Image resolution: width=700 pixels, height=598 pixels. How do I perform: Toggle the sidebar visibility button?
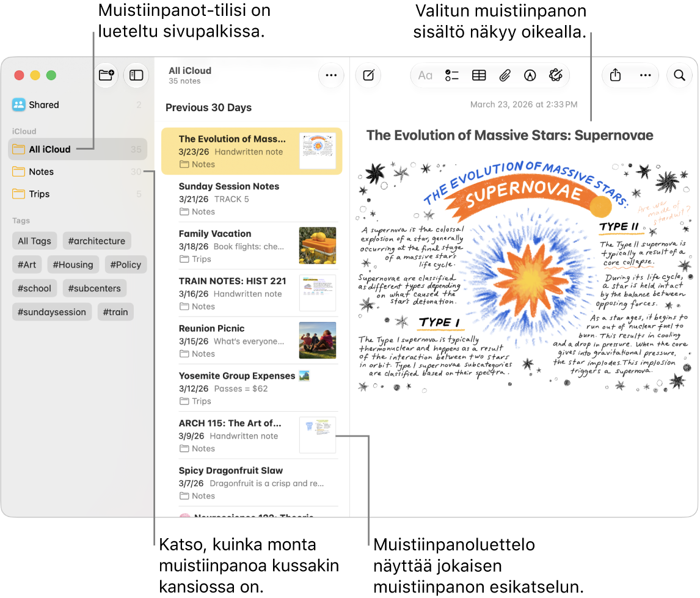pos(136,75)
